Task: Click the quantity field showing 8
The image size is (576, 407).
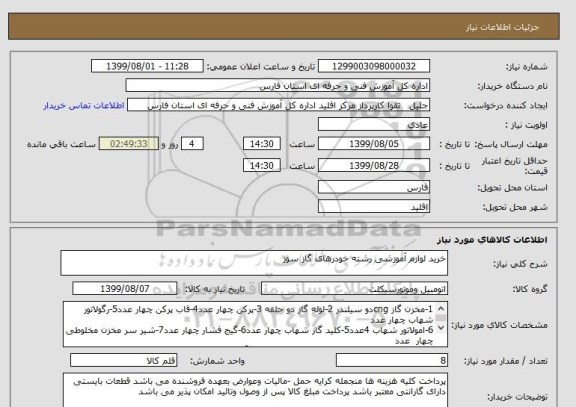Action: pyautogui.click(x=392, y=361)
